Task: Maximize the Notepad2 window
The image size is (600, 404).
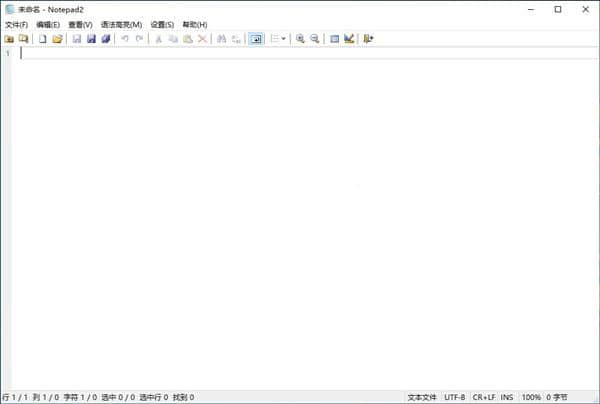Action: [558, 10]
